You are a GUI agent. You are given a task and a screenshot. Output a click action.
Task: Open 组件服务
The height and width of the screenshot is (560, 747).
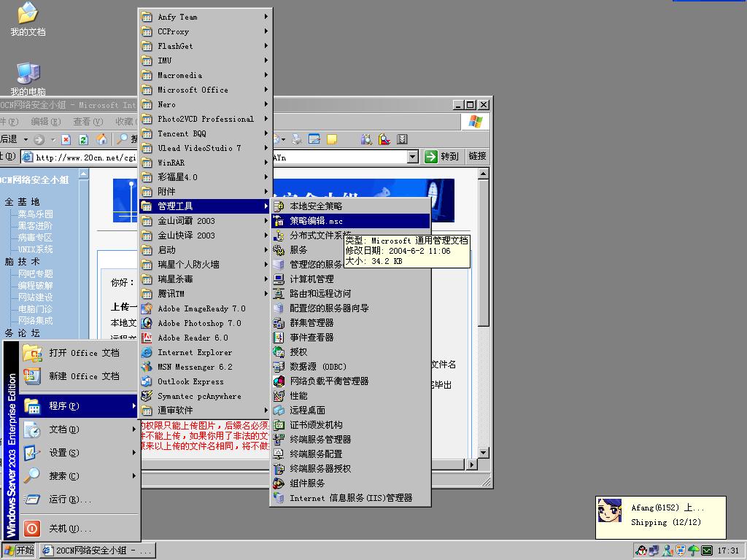point(351,483)
